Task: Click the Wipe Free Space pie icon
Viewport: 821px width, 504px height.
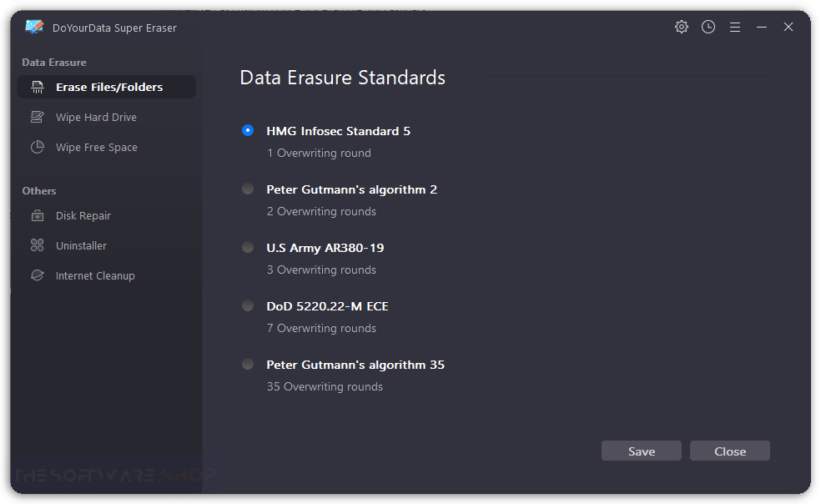Action: click(38, 147)
